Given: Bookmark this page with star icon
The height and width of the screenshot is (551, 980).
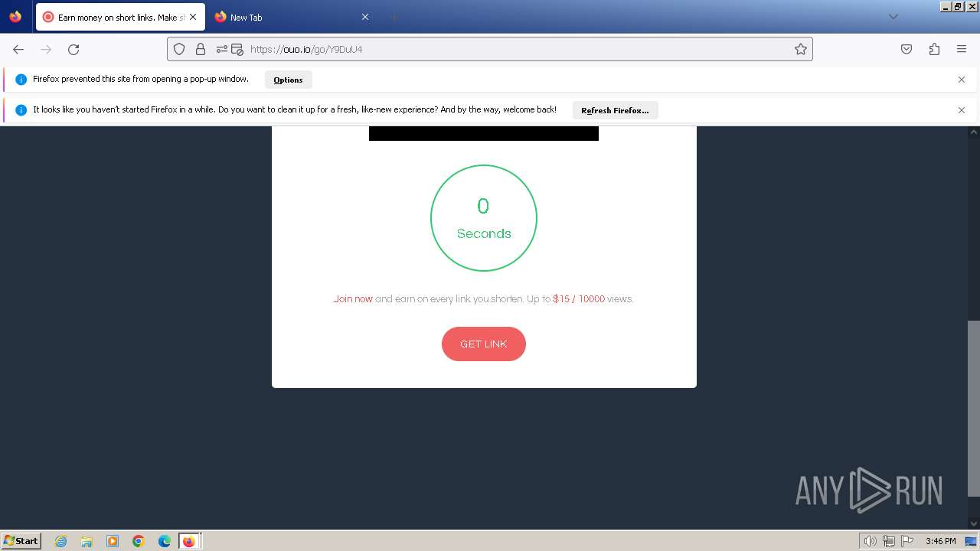Looking at the screenshot, I should pos(801,49).
